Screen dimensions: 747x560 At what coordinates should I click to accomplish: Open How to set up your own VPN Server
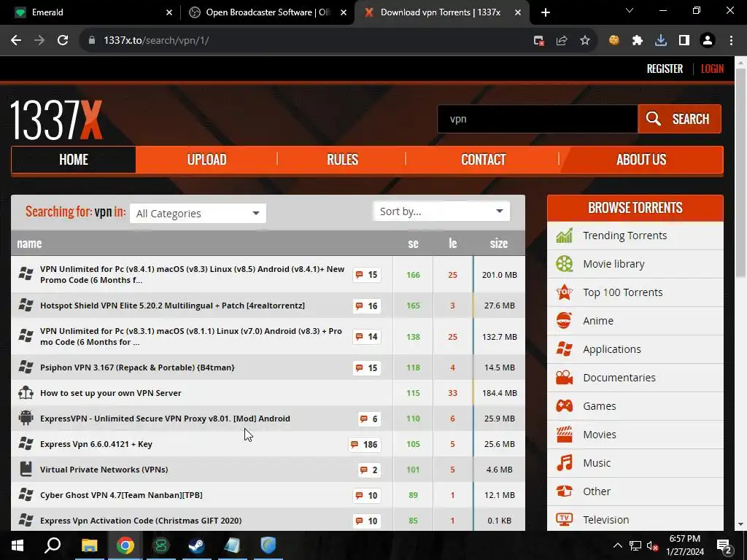pyautogui.click(x=111, y=393)
